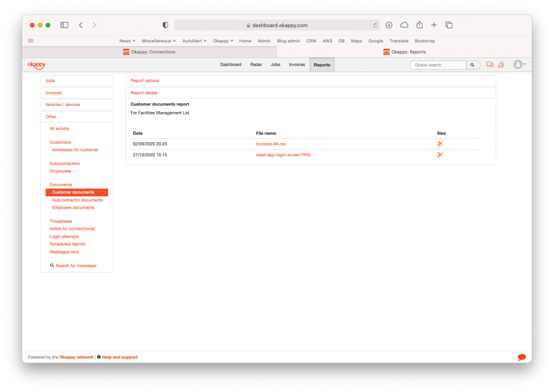Click inside the Global search field
Image resolution: width=554 pixels, height=392 pixels.
pos(437,64)
